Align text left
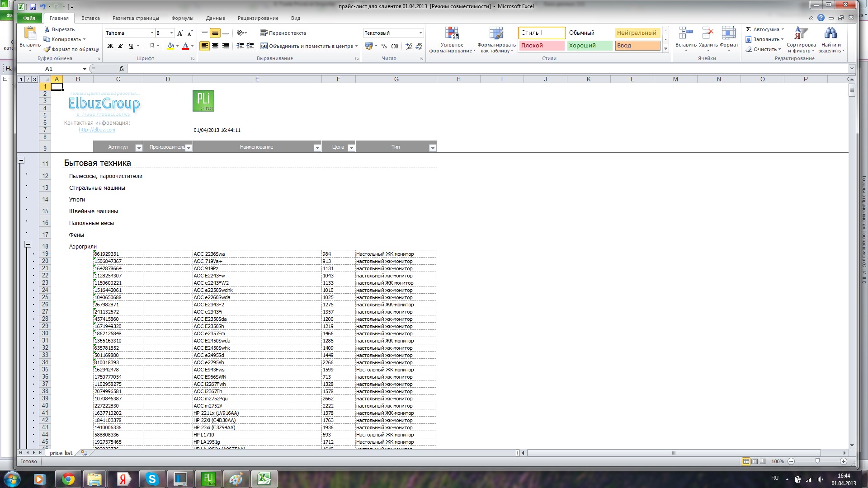Viewport: 868px width, 488px height. tap(205, 46)
